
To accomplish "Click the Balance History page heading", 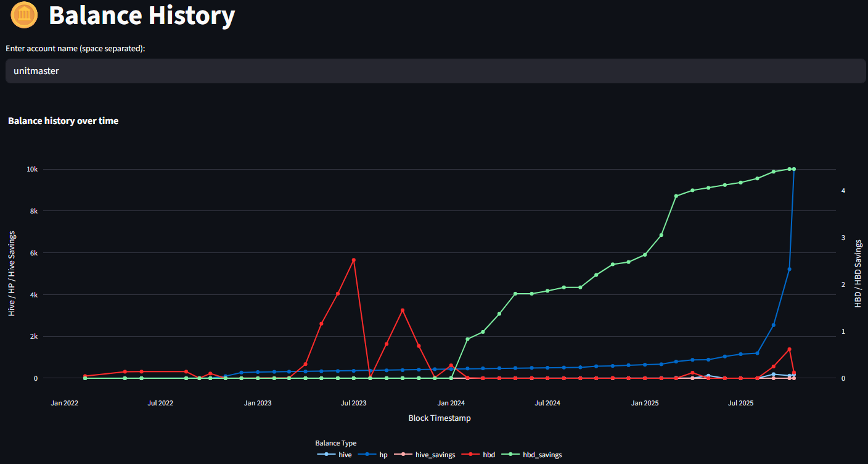I will [141, 15].
